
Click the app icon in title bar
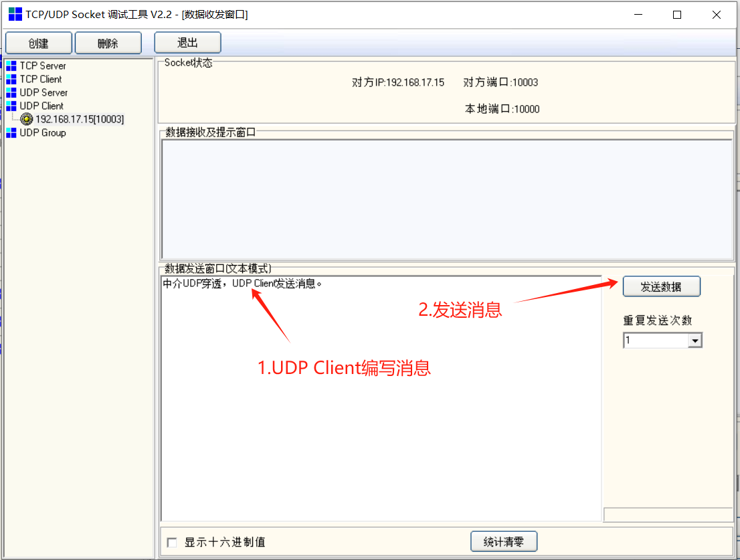15,14
